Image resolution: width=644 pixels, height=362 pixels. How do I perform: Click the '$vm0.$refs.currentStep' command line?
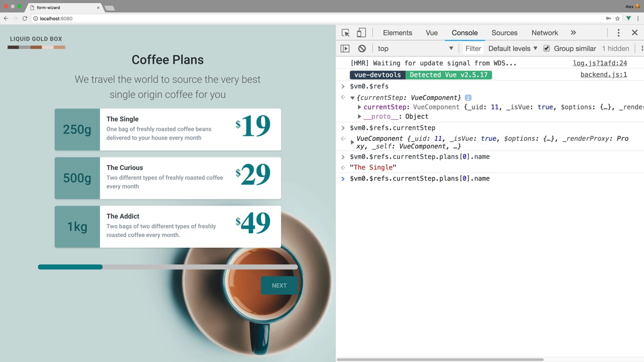coord(392,128)
